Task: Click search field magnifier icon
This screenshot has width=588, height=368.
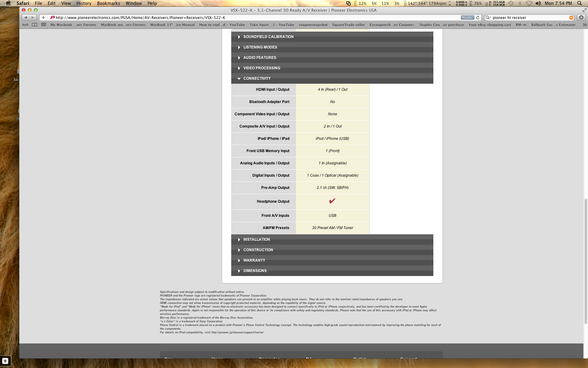Action: tap(488, 17)
